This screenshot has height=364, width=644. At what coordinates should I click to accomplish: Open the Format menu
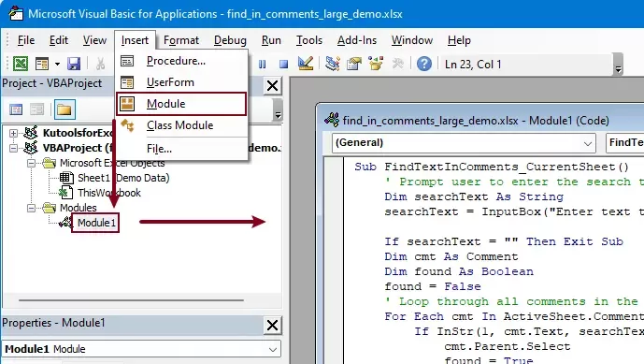[x=181, y=40]
